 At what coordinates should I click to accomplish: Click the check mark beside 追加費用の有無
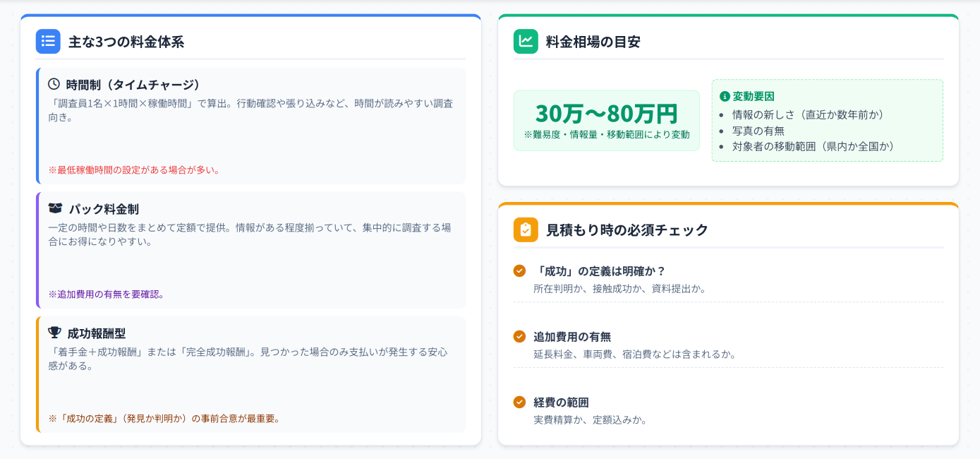(519, 336)
